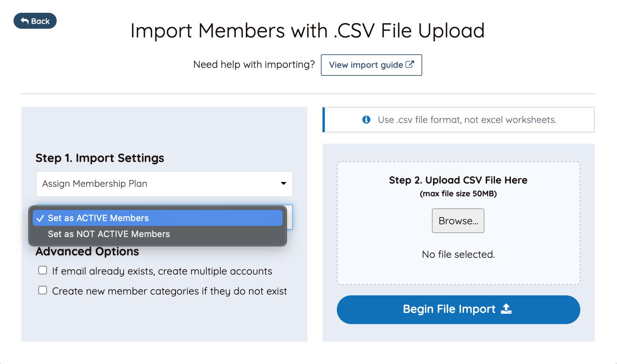The height and width of the screenshot is (364, 617).
Task: Click the dropdown caret on Assign Membership Plan
Action: pyautogui.click(x=283, y=184)
